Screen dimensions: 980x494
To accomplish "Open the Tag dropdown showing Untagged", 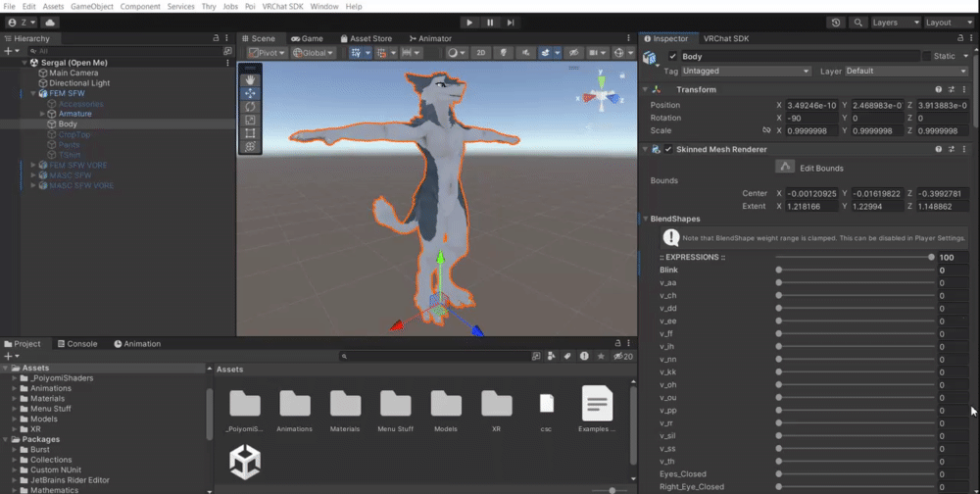I will click(746, 71).
